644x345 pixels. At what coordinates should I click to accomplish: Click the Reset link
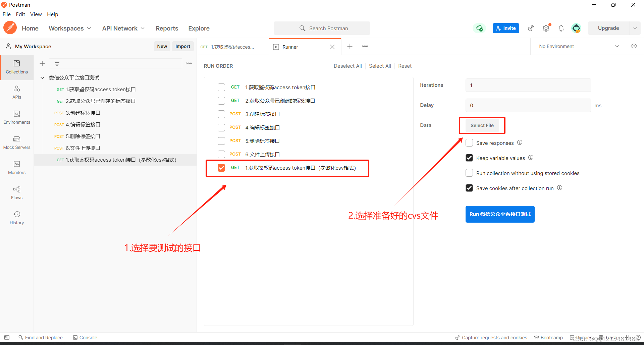click(x=405, y=66)
